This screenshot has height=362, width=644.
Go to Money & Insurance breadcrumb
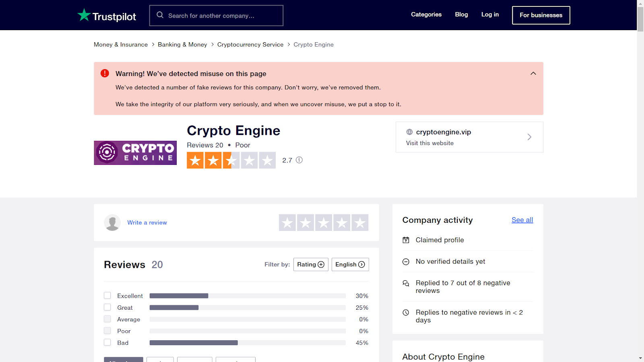pyautogui.click(x=121, y=45)
